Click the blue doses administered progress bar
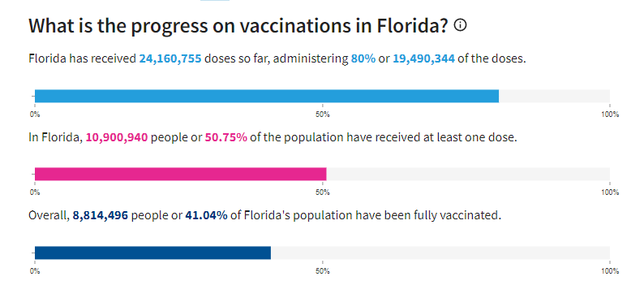The image size is (644, 294). [x=267, y=96]
